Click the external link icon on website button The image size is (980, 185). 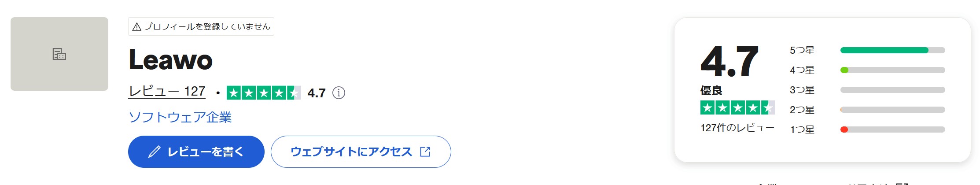click(425, 152)
